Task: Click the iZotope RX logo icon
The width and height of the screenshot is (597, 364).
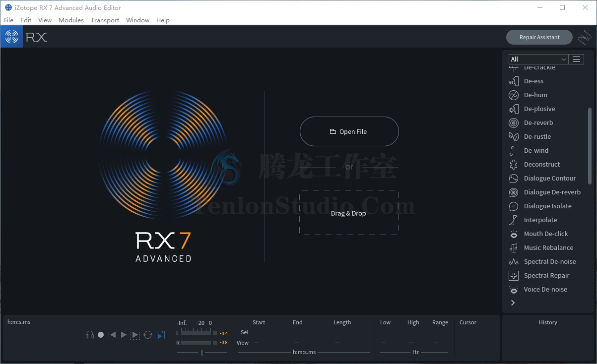Action: point(11,37)
